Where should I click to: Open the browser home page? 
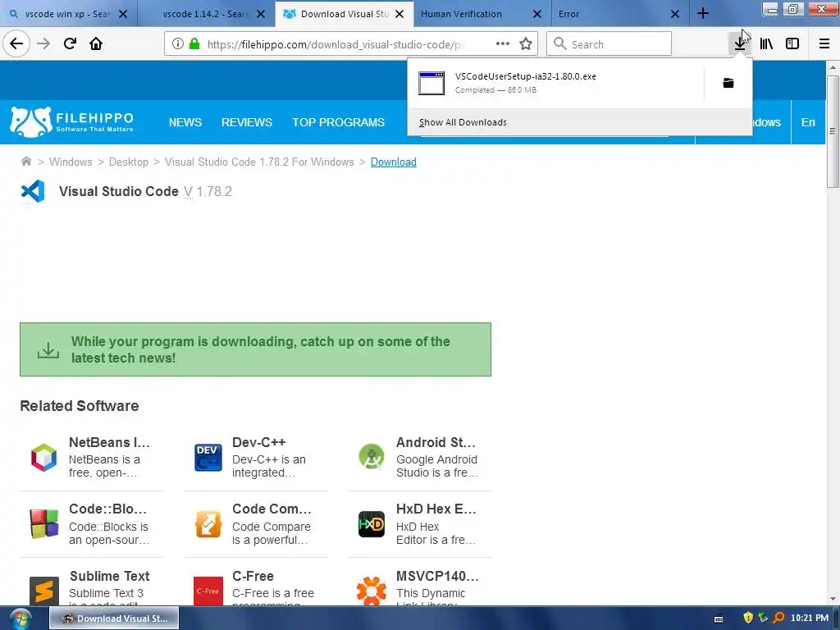96,43
